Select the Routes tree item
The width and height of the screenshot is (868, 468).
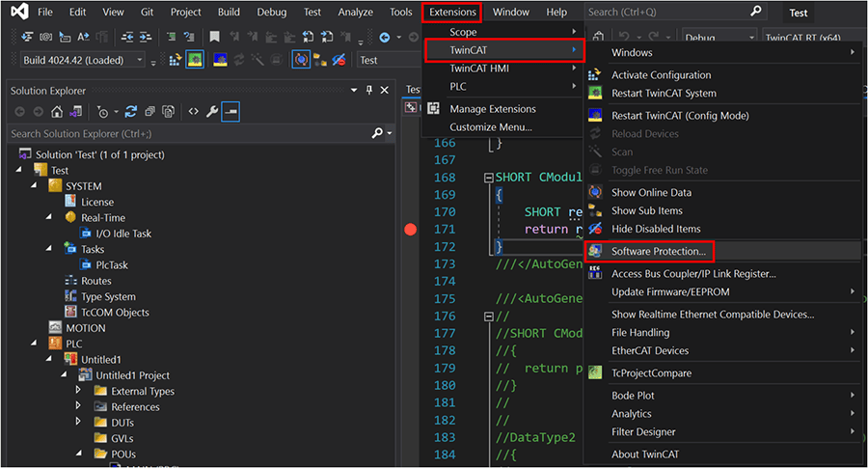click(x=96, y=281)
